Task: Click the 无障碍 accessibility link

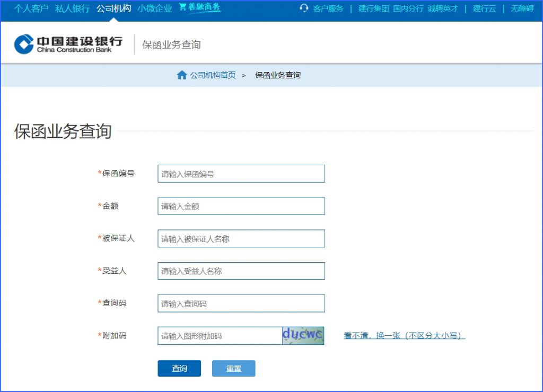Action: point(521,8)
